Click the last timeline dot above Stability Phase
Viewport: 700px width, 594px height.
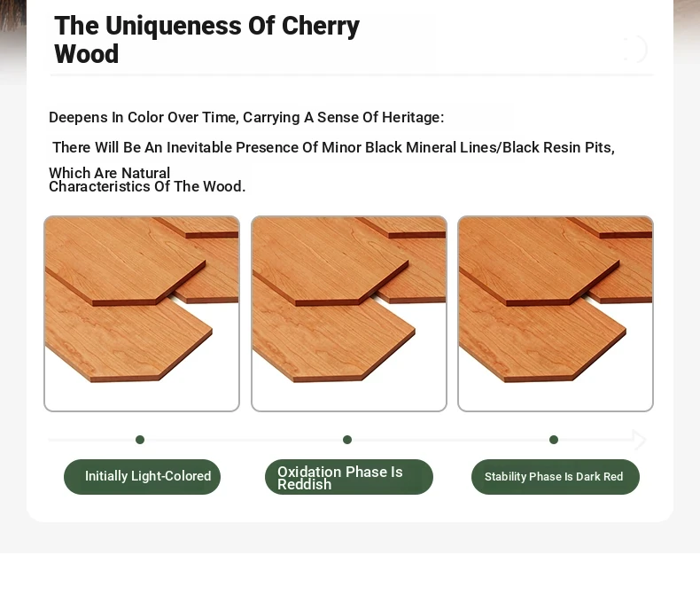point(554,440)
